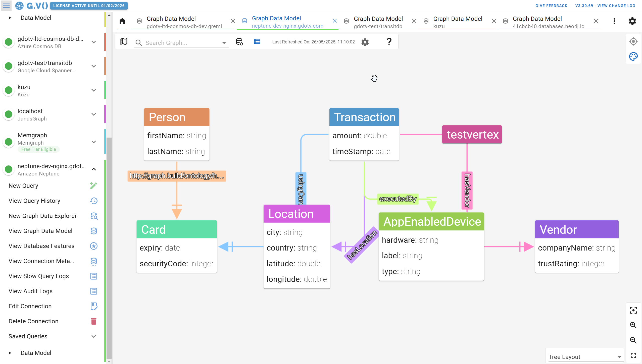This screenshot has height=364, width=642.
Task: Click the center graph focus icon
Action: coord(633,310)
